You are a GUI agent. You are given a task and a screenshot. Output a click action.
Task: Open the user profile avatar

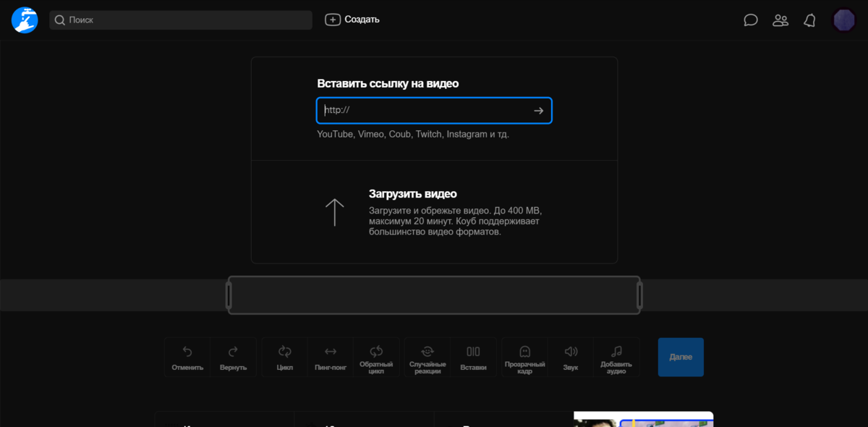(844, 20)
